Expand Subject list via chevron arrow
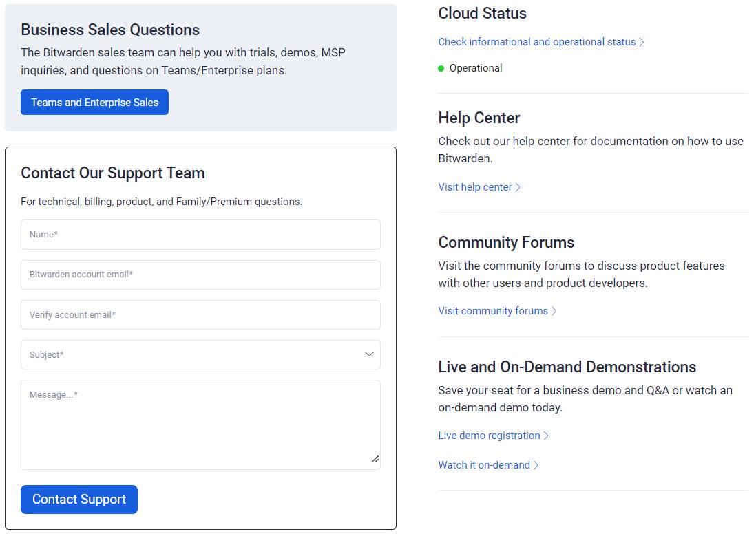756x536 pixels. (x=369, y=354)
